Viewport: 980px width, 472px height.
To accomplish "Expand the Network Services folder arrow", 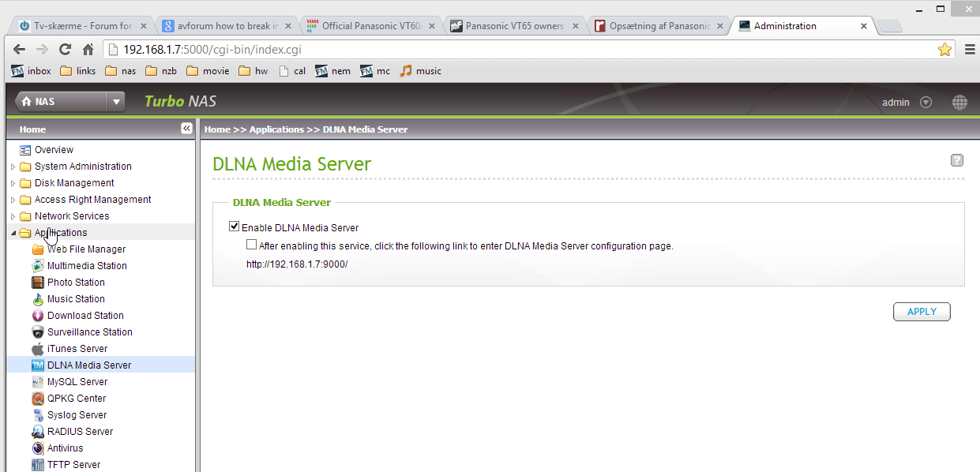I will coord(13,216).
